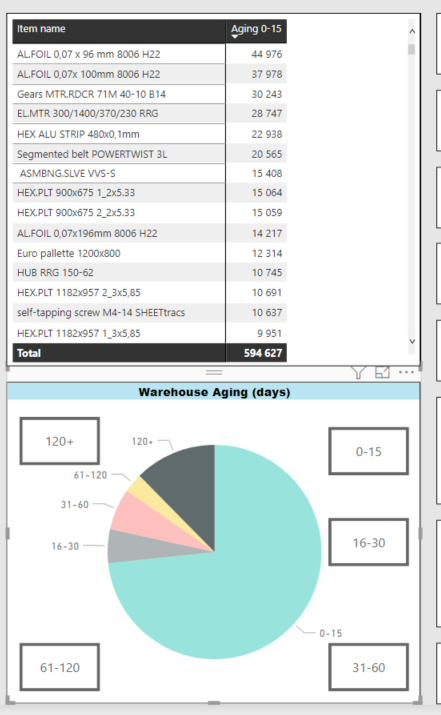
Task: Grab the drag handle above the chart visual
Action: (214, 373)
